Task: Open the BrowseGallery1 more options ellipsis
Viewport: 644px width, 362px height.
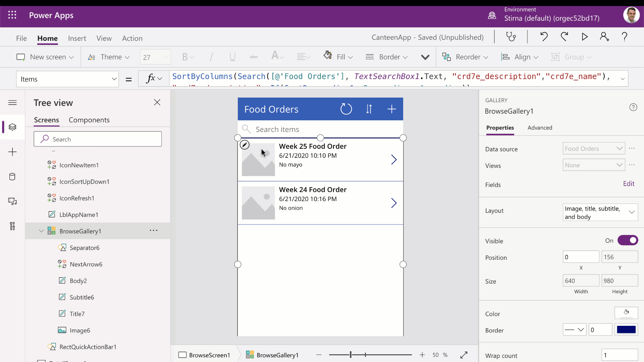Action: pyautogui.click(x=154, y=231)
